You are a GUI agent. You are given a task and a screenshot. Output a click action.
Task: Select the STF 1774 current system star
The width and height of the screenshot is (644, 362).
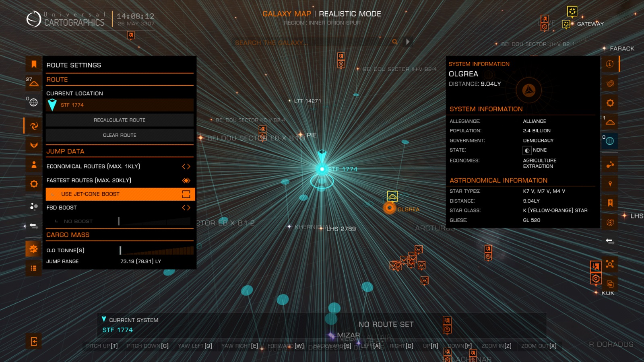click(322, 169)
